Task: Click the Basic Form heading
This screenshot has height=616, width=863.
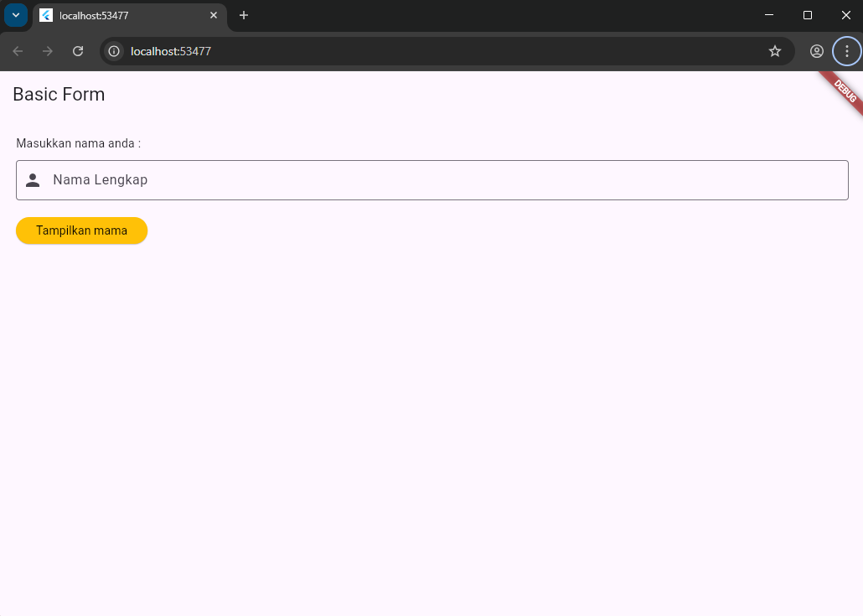Action: point(59,94)
